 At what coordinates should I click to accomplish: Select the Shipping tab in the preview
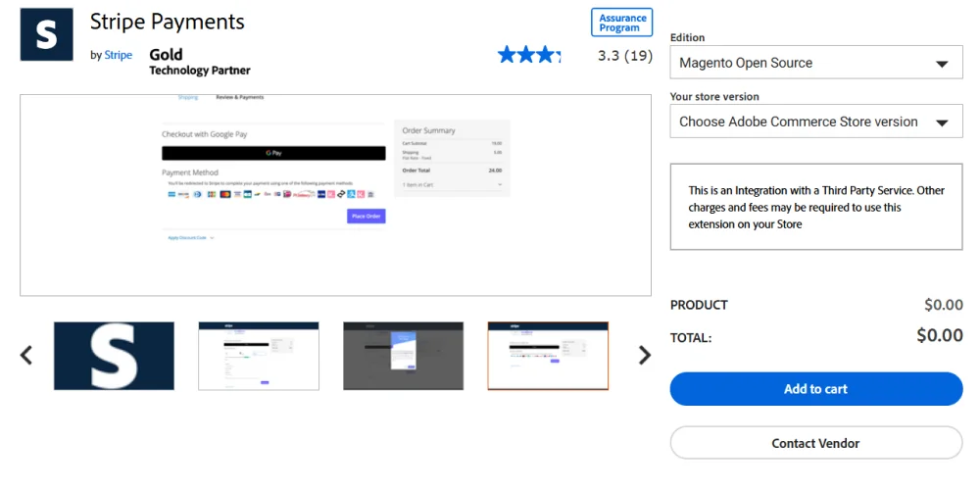(187, 98)
